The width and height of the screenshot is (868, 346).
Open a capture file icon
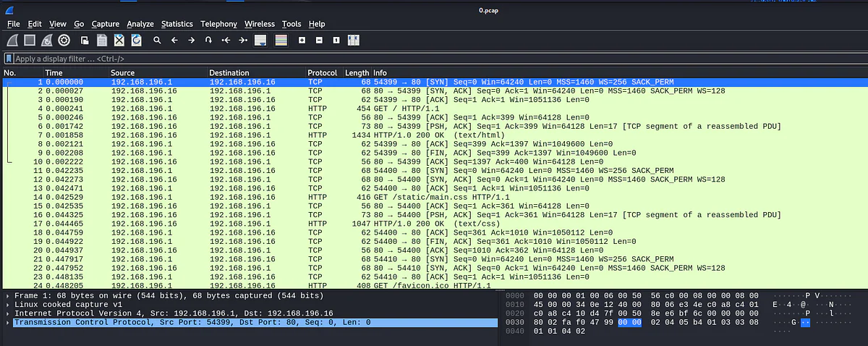85,41
